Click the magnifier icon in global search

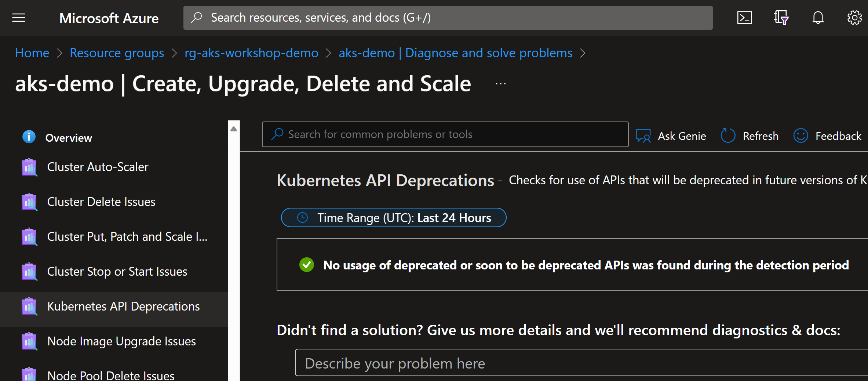[x=197, y=17]
